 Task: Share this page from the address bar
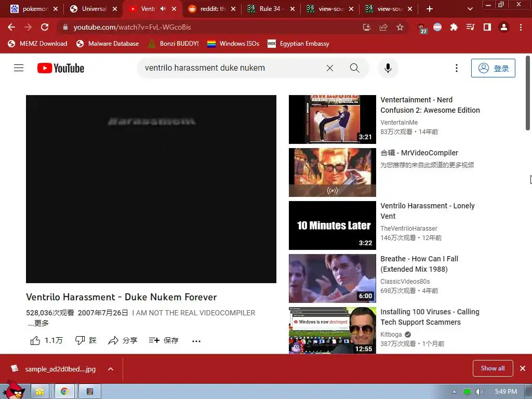tap(383, 27)
